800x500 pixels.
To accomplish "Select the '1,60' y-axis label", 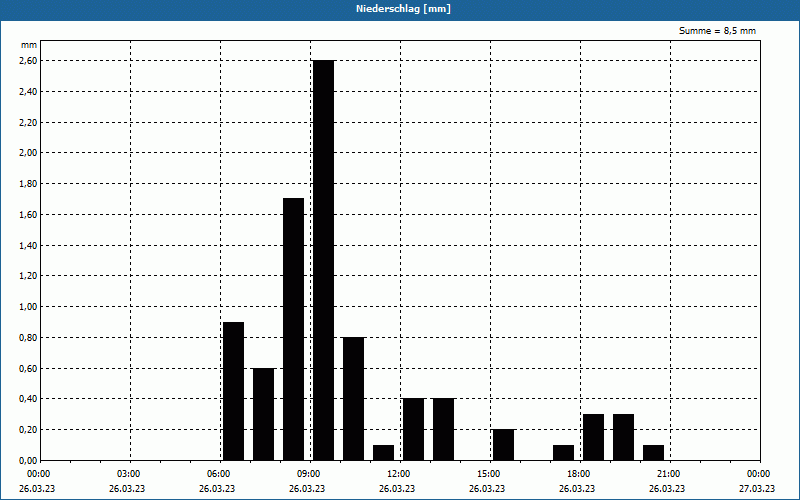I will point(29,215).
